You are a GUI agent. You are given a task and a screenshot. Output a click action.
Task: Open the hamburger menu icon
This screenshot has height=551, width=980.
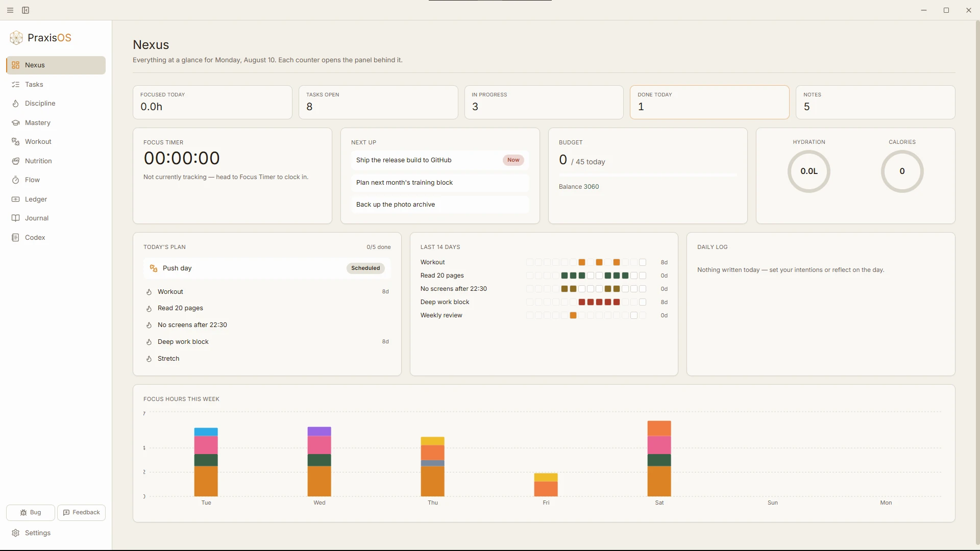coord(10,10)
